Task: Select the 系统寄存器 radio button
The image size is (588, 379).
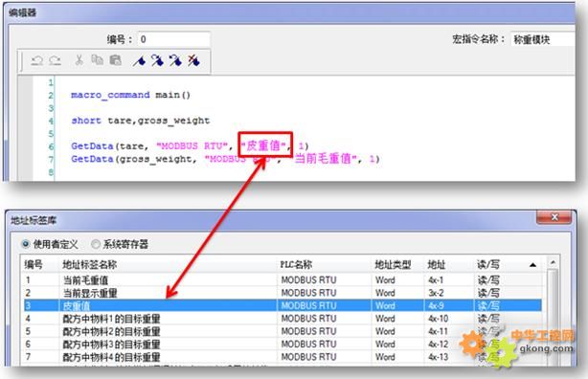Action: click(x=96, y=244)
